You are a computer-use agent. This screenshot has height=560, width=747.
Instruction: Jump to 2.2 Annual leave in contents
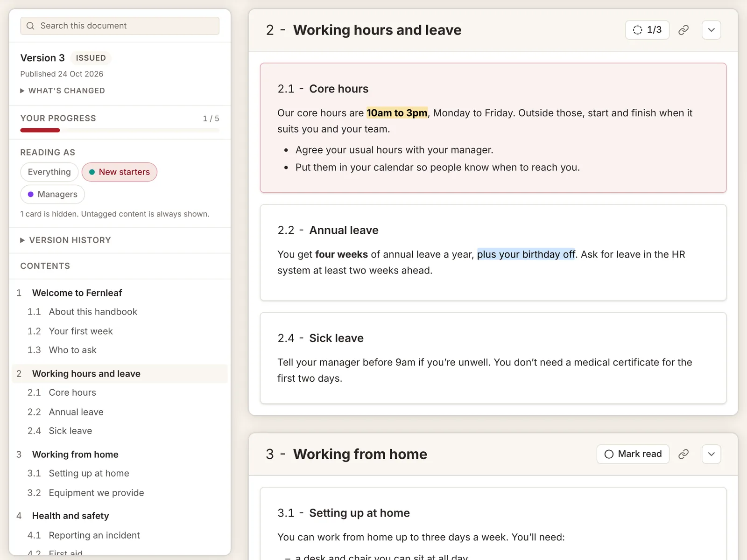pyautogui.click(x=120, y=412)
